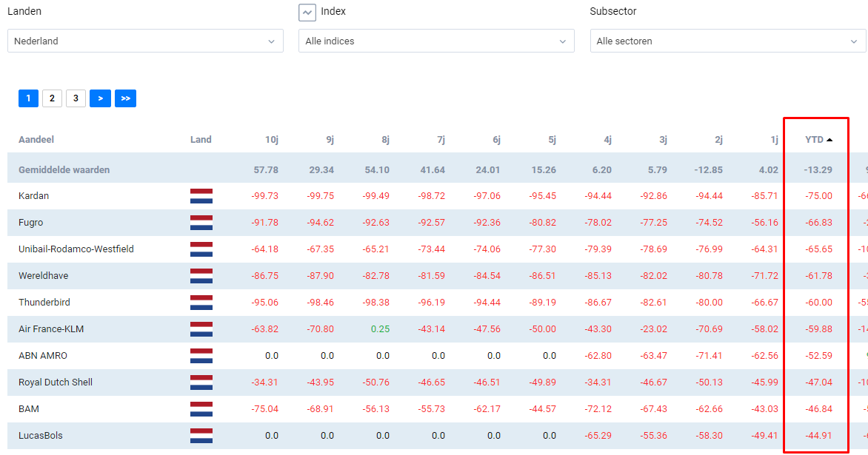
Task: Open the Alle sectoren dropdown
Action: [x=727, y=41]
